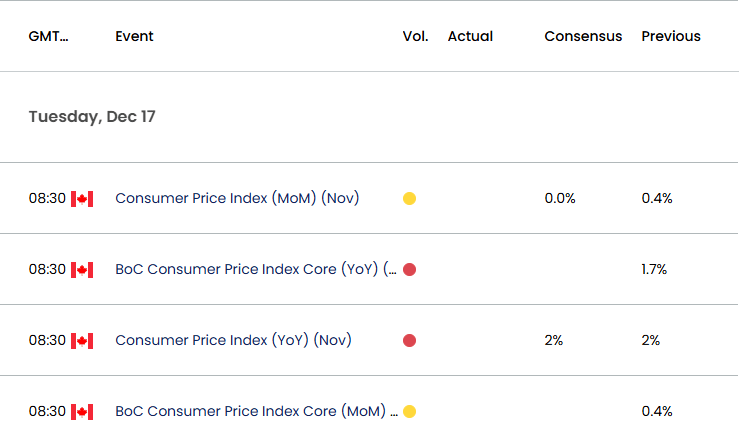Open BoC Consumer Price Index Core (MoM) event

(256, 411)
